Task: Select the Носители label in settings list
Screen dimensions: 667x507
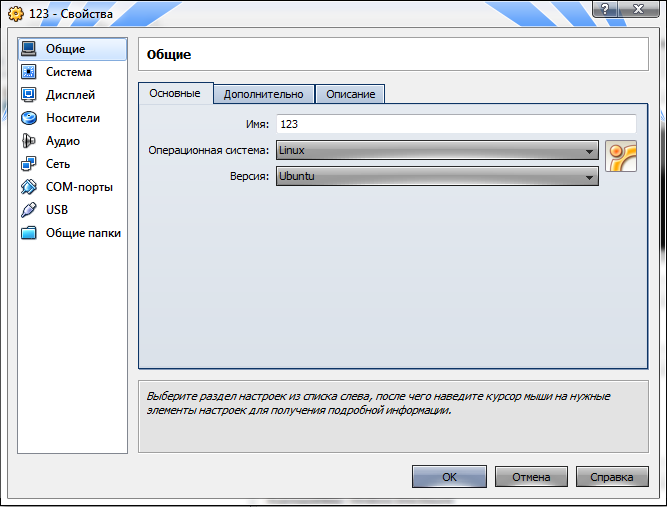Action: [73, 118]
